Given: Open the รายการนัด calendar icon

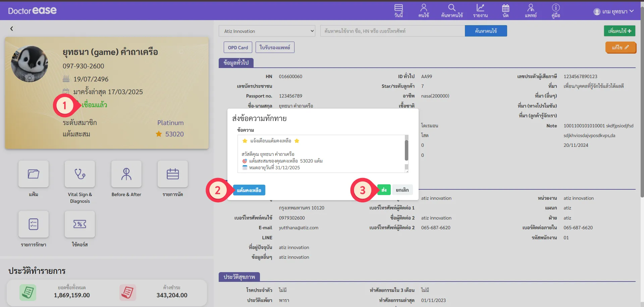Looking at the screenshot, I should (x=173, y=174).
